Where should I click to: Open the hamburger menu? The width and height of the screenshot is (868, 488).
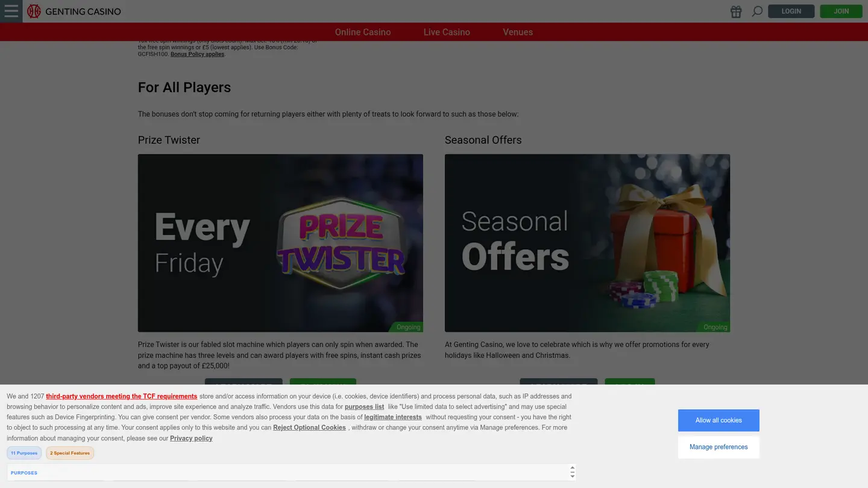tap(11, 11)
